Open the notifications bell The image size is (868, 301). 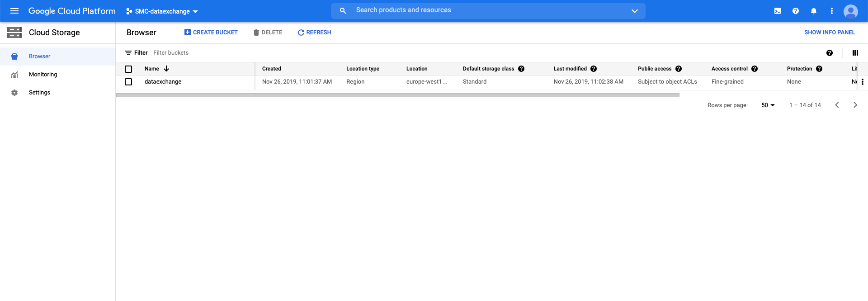pyautogui.click(x=814, y=11)
